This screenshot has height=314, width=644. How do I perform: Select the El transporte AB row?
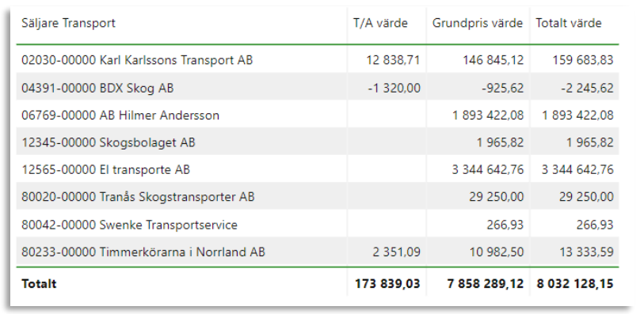[x=318, y=170]
